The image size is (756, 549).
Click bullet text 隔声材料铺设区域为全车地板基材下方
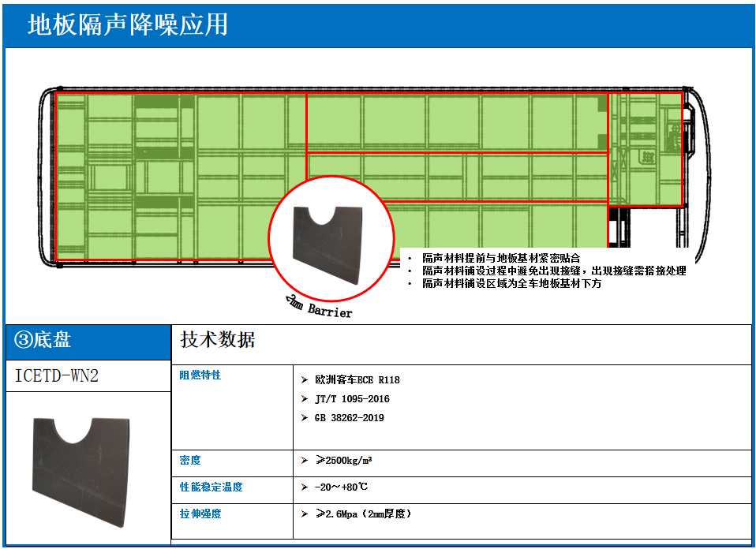tap(511, 284)
